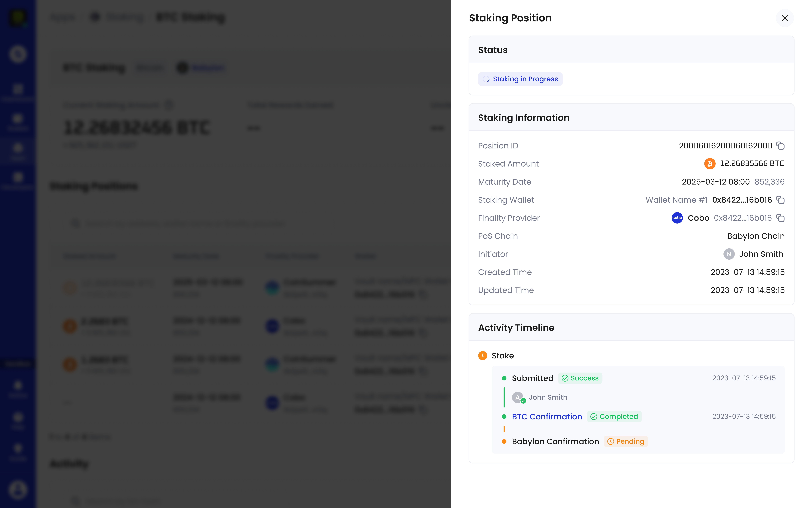
Task: Click the Submitted step timestamp
Action: tap(744, 378)
